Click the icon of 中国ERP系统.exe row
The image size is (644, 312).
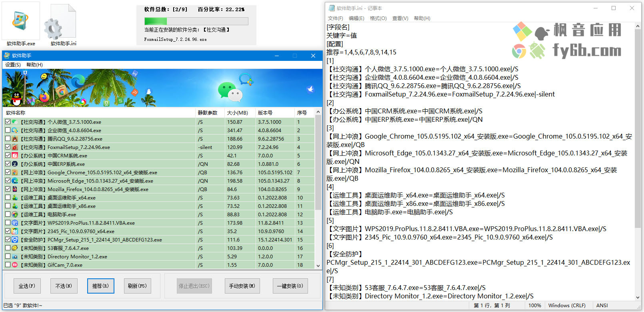point(15,164)
